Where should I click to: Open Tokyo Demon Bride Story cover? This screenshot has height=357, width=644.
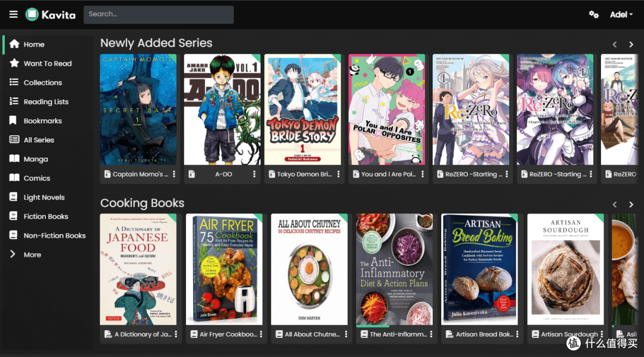[x=302, y=110]
